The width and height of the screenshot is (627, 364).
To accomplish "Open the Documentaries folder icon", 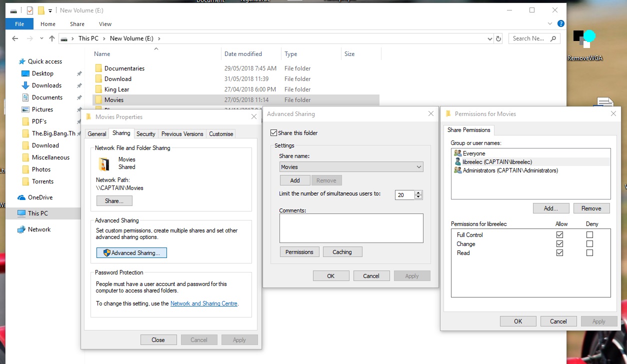I will [x=98, y=68].
